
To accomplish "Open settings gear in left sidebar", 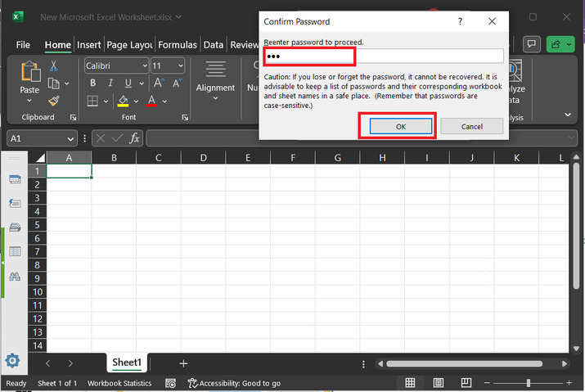I will click(x=12, y=361).
